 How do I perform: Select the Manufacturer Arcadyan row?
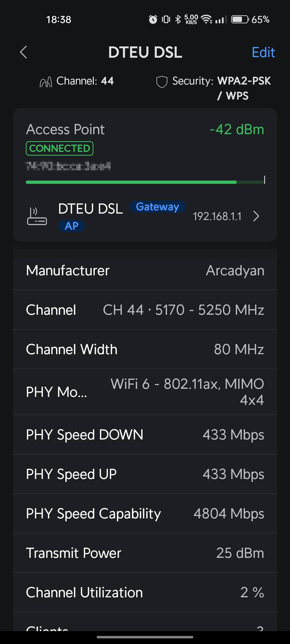145,270
